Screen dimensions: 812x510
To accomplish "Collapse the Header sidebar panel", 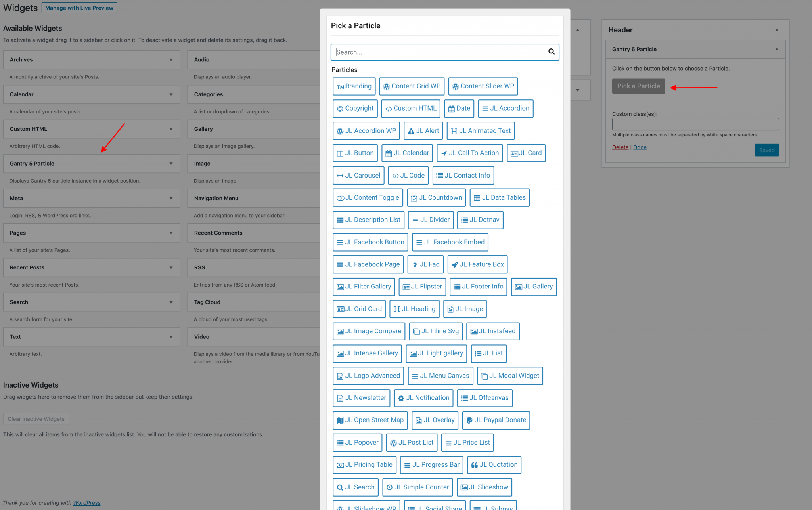I will pyautogui.click(x=776, y=30).
